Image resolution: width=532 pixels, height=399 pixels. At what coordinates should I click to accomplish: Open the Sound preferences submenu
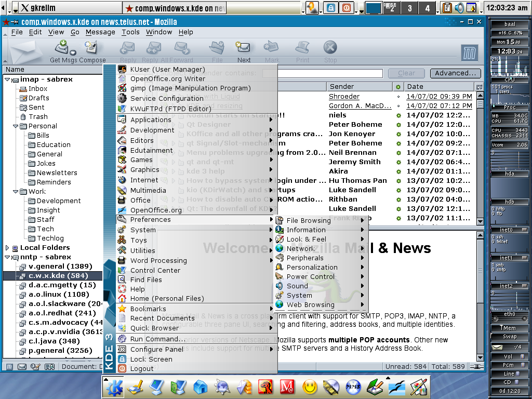coord(320,286)
